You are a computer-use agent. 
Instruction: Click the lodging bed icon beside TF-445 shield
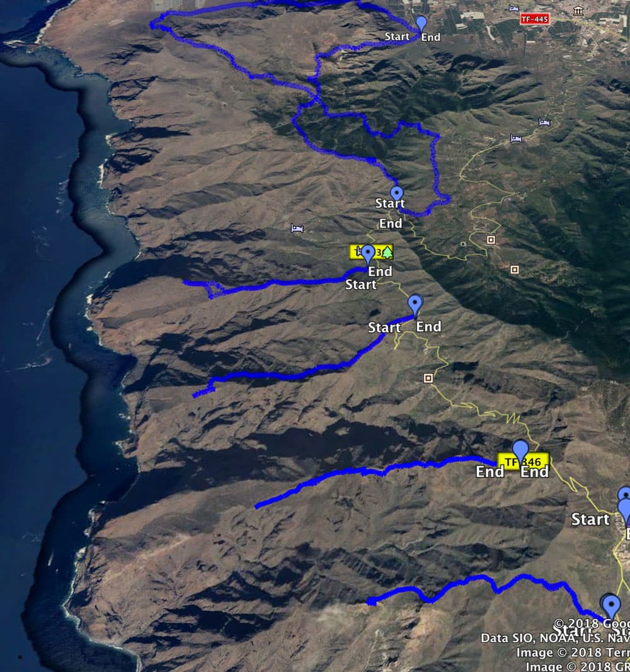click(513, 8)
